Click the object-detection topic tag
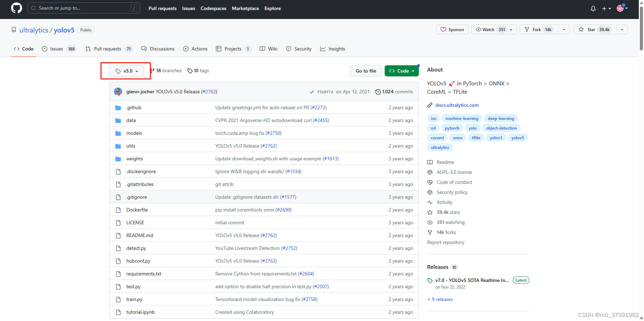Screen dimensions: 644x321 click(501, 128)
